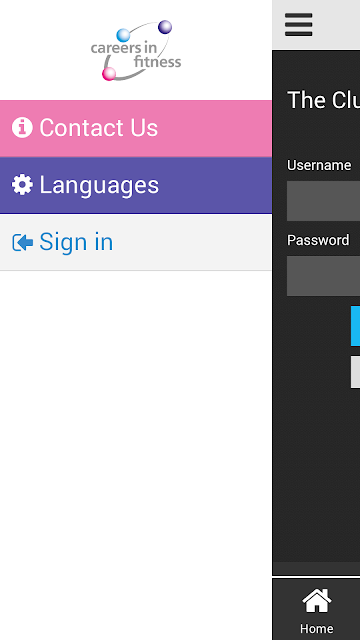This screenshot has height=640, width=360.
Task: Select the Home tab label
Action: coord(316,628)
